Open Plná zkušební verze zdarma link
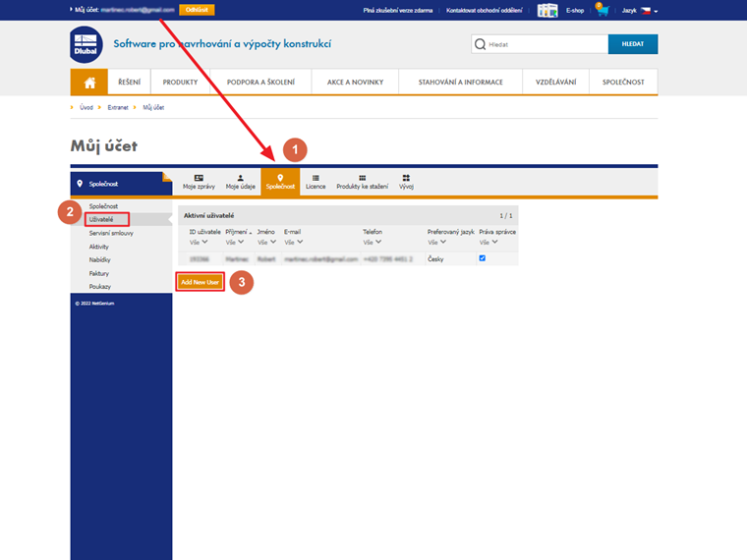This screenshot has height=560, width=747. point(398,11)
